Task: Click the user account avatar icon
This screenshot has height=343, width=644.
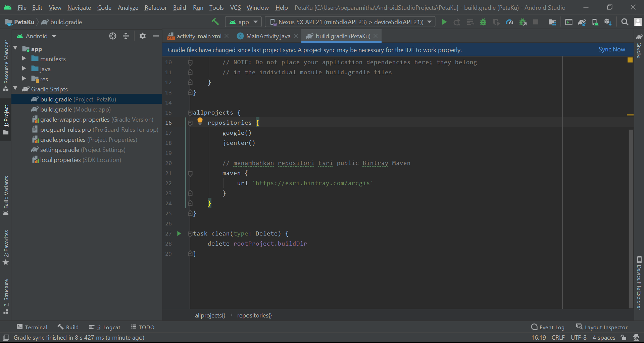Action: click(x=638, y=22)
